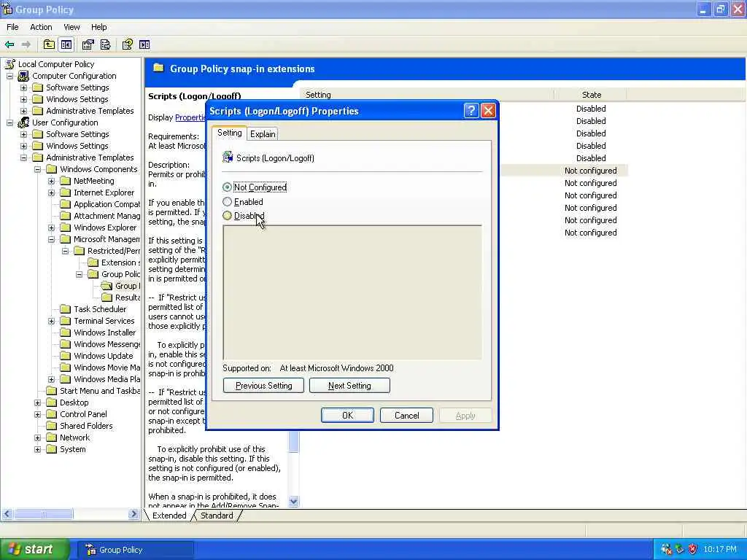This screenshot has height=560, width=747.
Task: Click the Shared Folders folder icon
Action: (52, 426)
